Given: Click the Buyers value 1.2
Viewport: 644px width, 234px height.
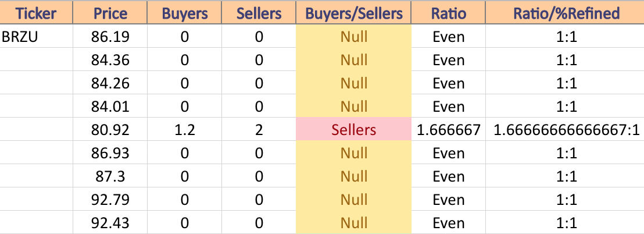Looking at the screenshot, I should [x=184, y=130].
